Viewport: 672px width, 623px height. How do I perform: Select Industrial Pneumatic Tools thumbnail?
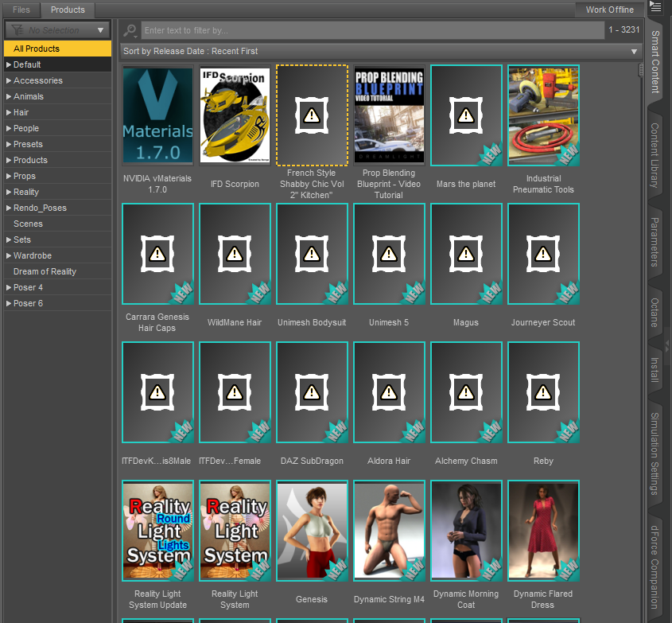[543, 115]
